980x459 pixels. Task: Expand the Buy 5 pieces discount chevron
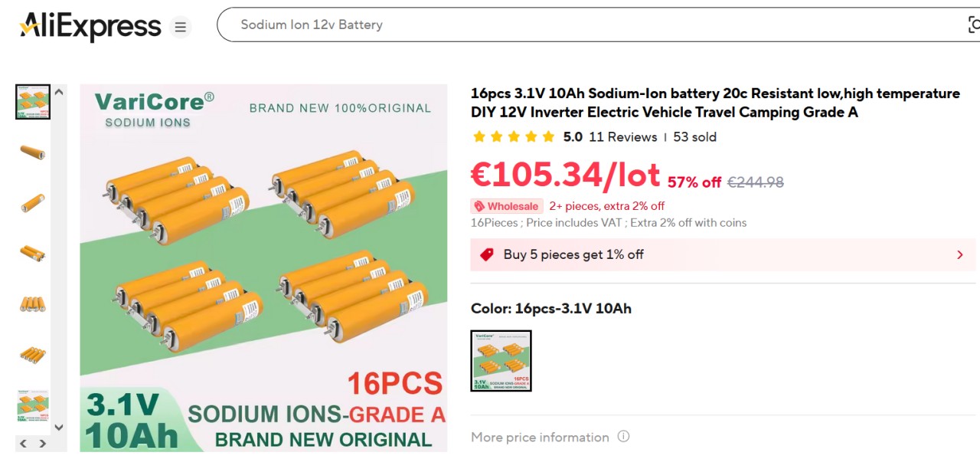[x=959, y=254]
